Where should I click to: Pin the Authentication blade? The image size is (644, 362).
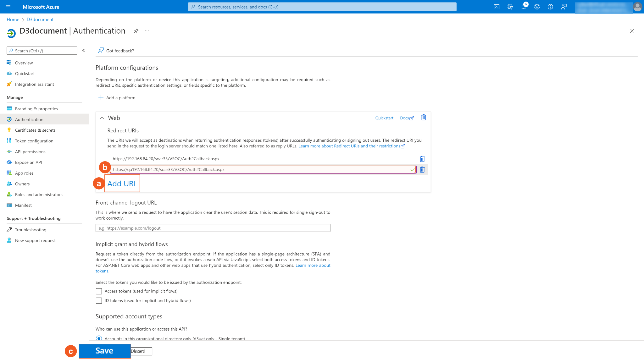(136, 31)
